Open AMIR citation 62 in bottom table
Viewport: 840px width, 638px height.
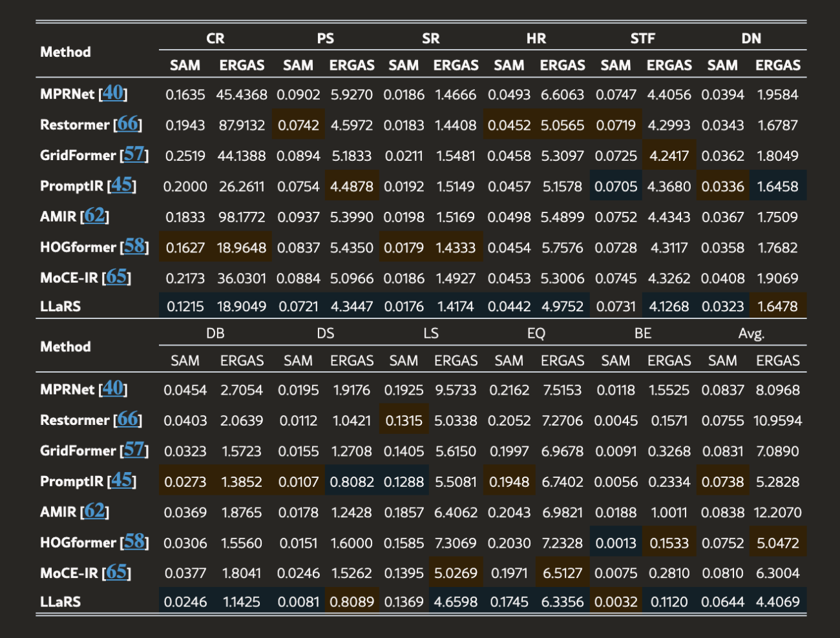[x=94, y=511]
